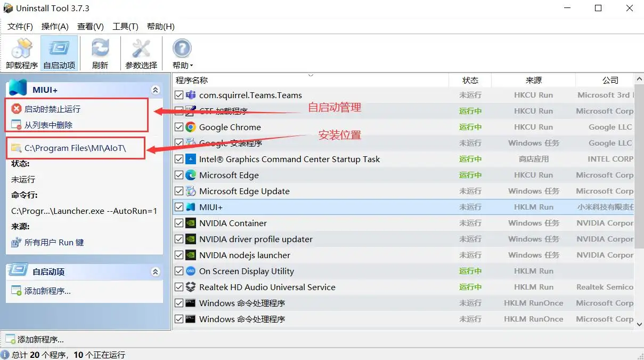Toggle the On Screen Display Utility checkbox
Screen dimensions: 644x360
179,271
